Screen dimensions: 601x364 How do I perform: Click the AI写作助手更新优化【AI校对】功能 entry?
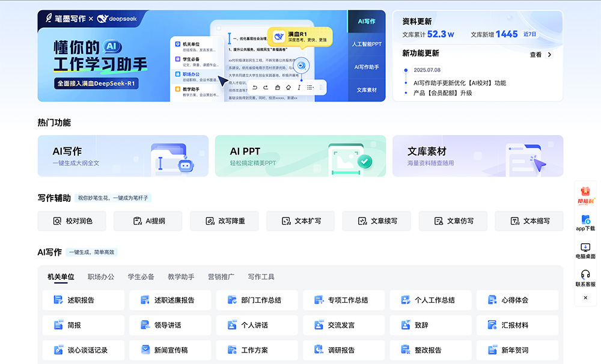click(460, 83)
